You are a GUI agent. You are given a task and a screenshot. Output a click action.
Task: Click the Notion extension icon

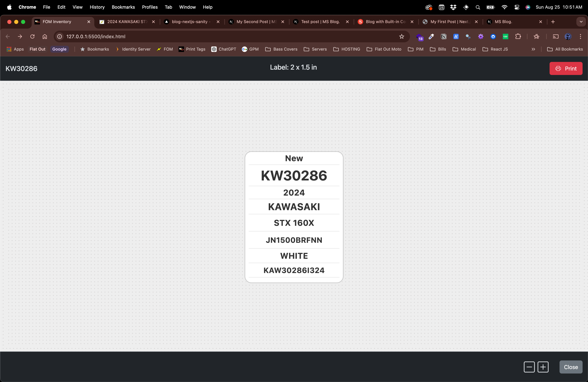[443, 37]
